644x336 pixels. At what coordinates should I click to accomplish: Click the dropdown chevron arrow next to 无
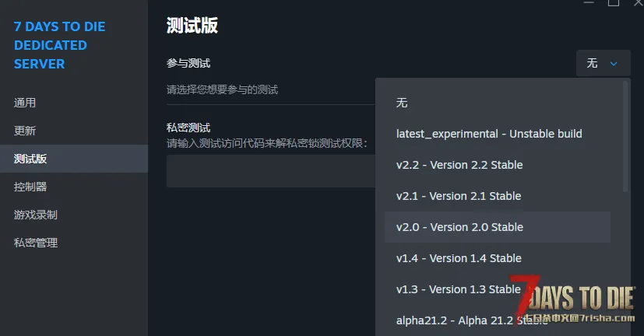coord(614,64)
